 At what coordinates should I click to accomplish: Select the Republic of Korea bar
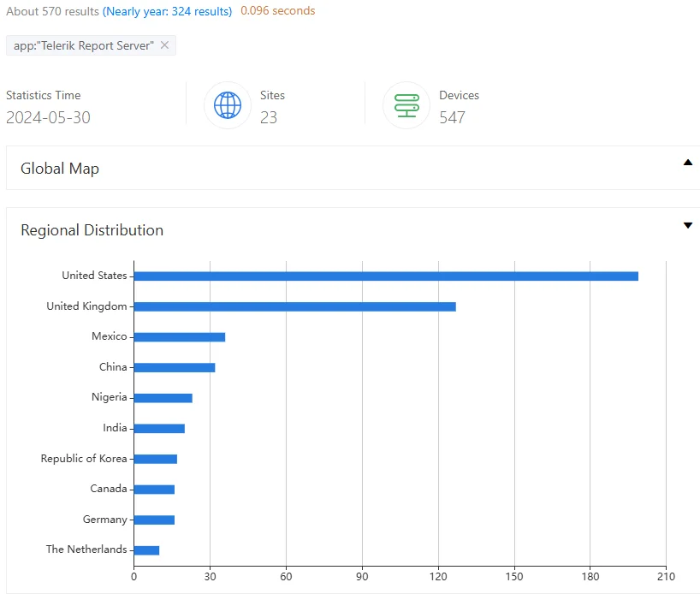(x=156, y=459)
